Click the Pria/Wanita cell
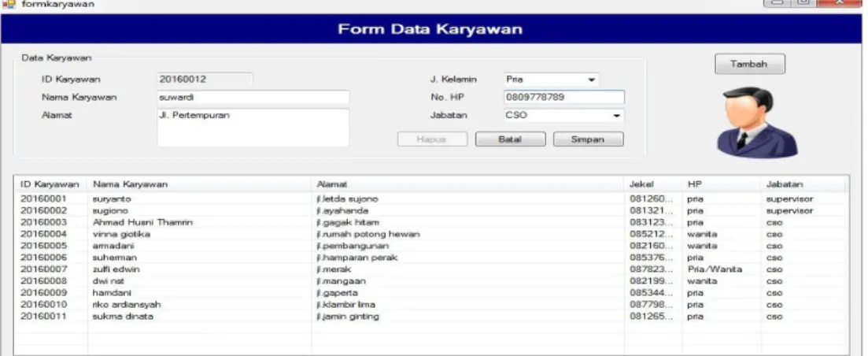The height and width of the screenshot is (356, 868). click(x=714, y=269)
